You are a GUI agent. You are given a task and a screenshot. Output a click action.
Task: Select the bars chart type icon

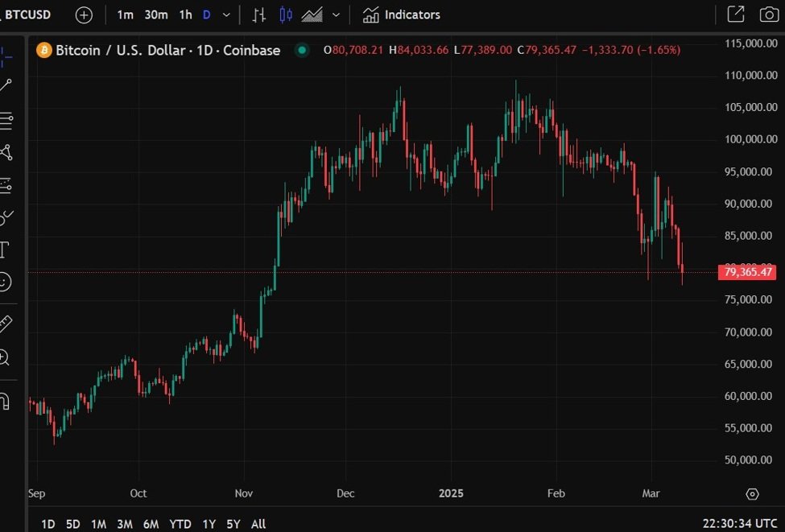pyautogui.click(x=258, y=14)
